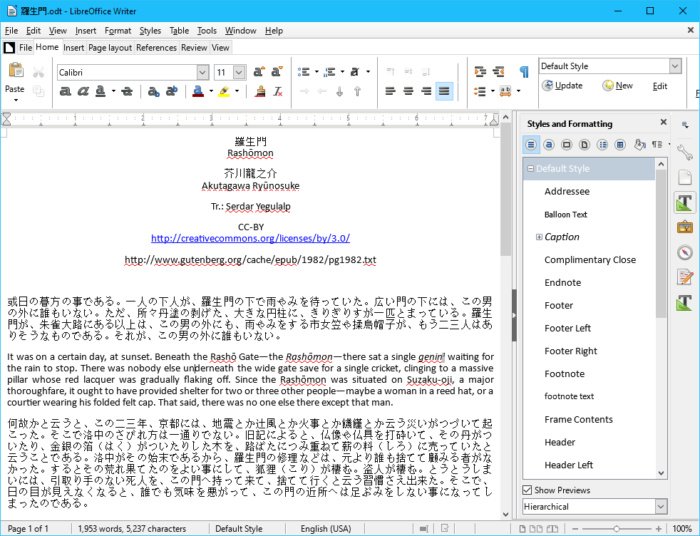Image resolution: width=700 pixels, height=536 pixels.
Task: Center-align the text
Action: click(x=408, y=91)
